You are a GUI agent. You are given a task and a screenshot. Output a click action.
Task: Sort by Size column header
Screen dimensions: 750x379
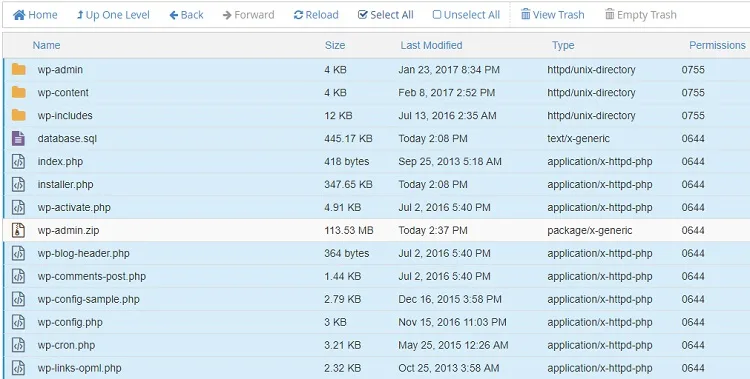(335, 45)
